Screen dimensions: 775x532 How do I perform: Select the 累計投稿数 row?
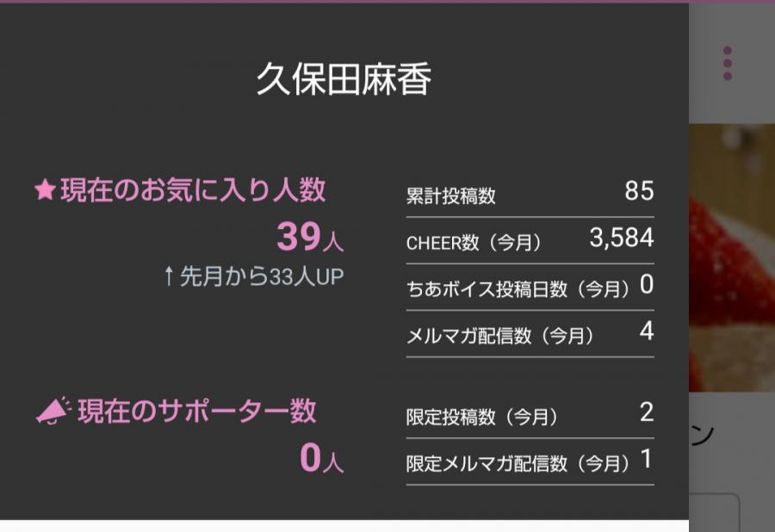coord(530,195)
